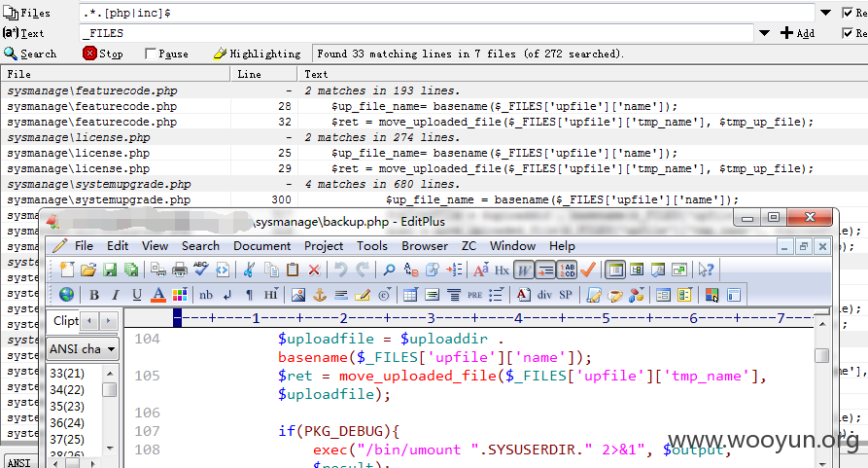868x468 pixels.
Task: Toggle the cliptext window button
Action: point(615,270)
